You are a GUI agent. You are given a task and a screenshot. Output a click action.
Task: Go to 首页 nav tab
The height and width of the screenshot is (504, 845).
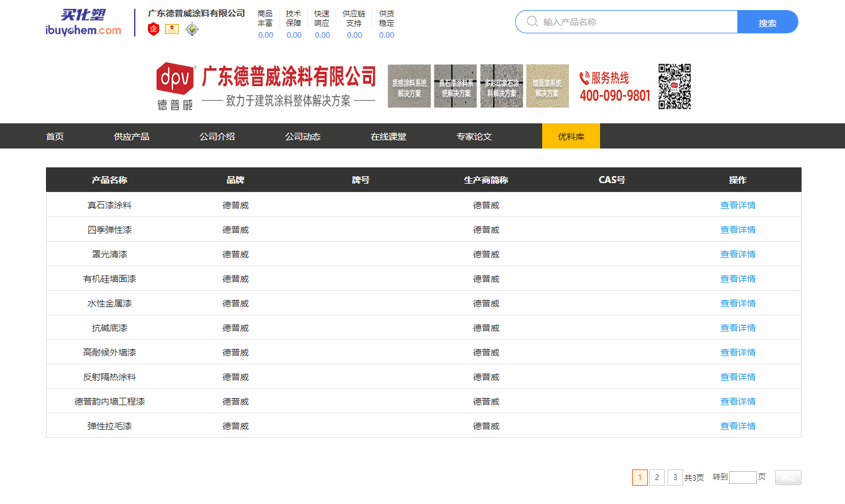point(55,137)
